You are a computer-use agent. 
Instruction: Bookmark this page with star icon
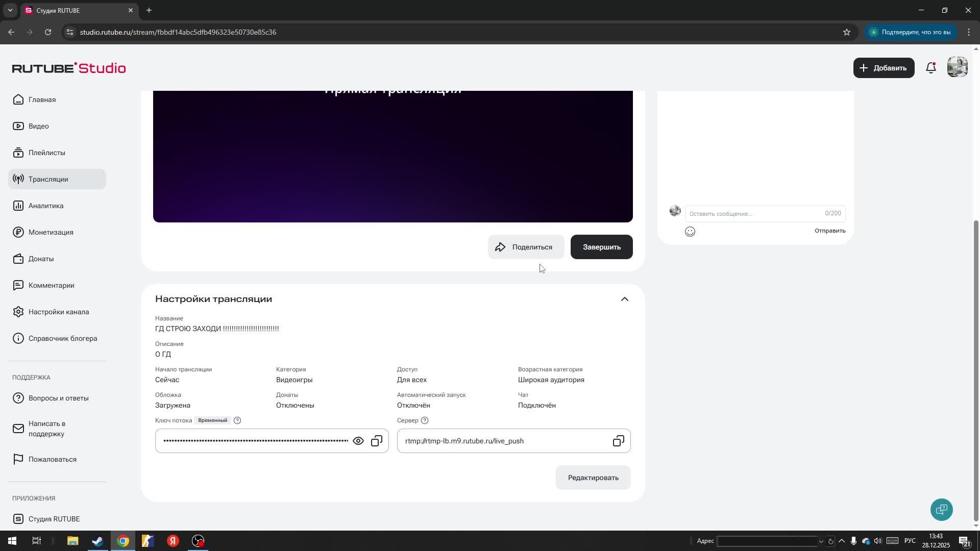[847, 32]
